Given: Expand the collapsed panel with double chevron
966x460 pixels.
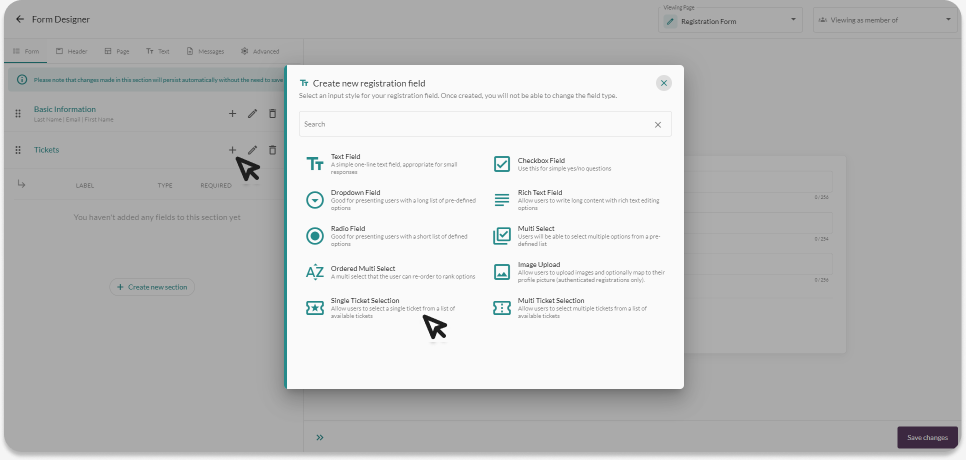Looking at the screenshot, I should 320,437.
